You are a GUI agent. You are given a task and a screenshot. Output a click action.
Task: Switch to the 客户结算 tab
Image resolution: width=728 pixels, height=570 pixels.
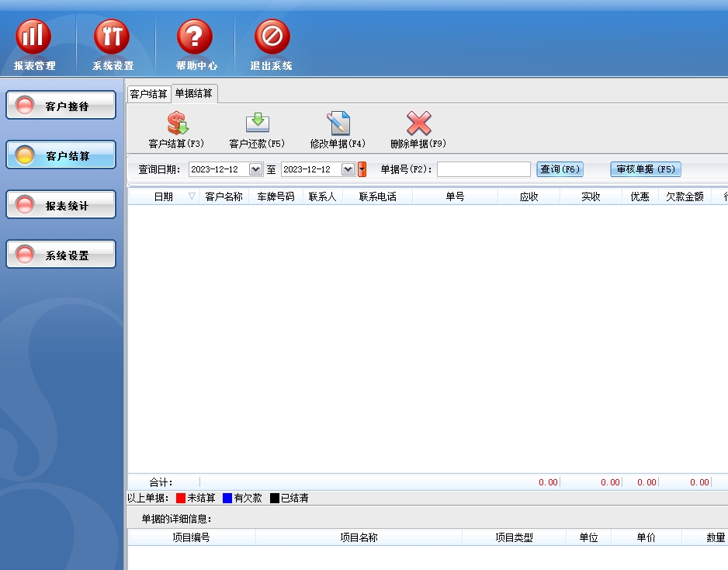coord(148,94)
